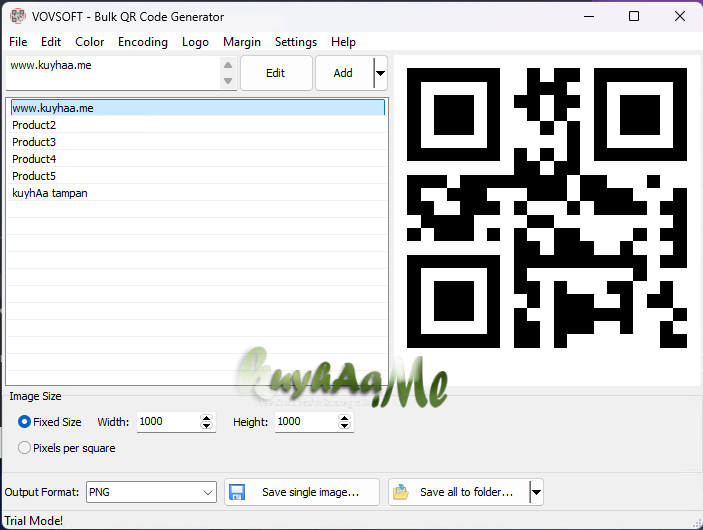Expand the Save all to folder dropdown arrow
The height and width of the screenshot is (530, 703).
click(536, 492)
